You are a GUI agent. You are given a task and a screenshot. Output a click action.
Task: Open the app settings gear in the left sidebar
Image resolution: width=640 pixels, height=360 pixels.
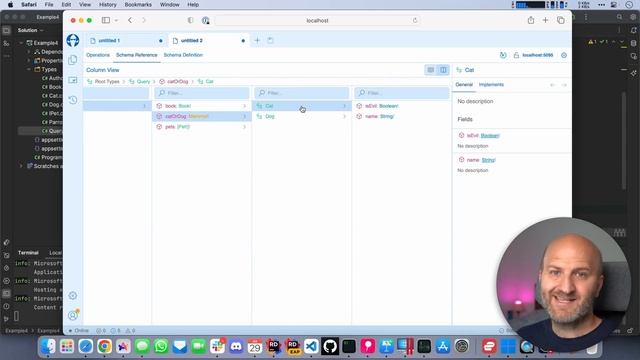73,296
